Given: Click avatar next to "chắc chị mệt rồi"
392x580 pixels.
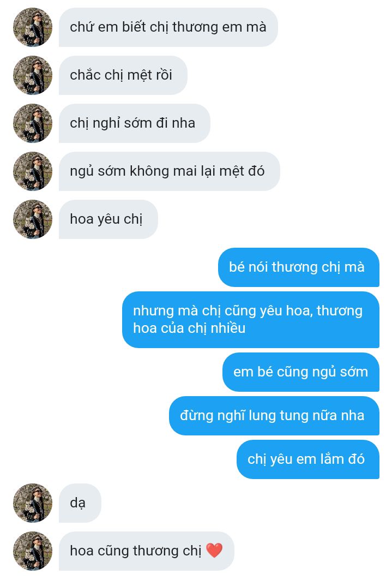Looking at the screenshot, I should (33, 75).
